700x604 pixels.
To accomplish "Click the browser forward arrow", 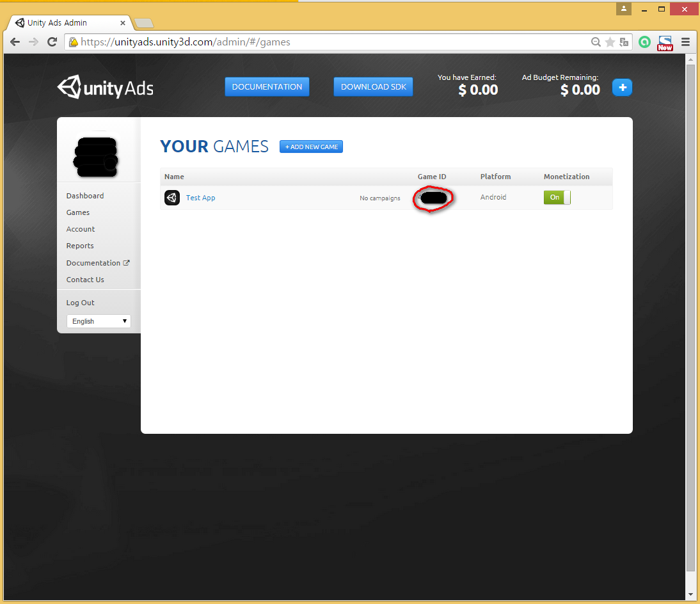I will click(x=33, y=42).
